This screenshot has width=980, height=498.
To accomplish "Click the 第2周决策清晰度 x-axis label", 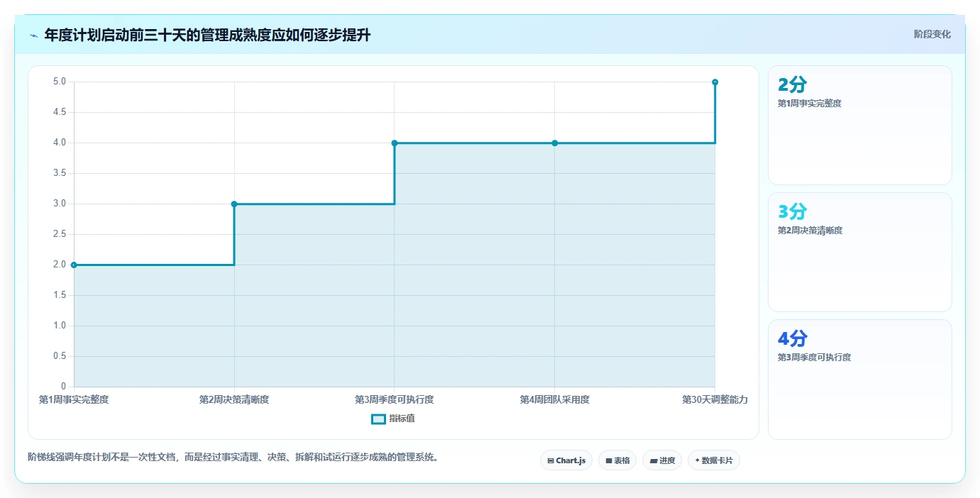I will tap(234, 399).
